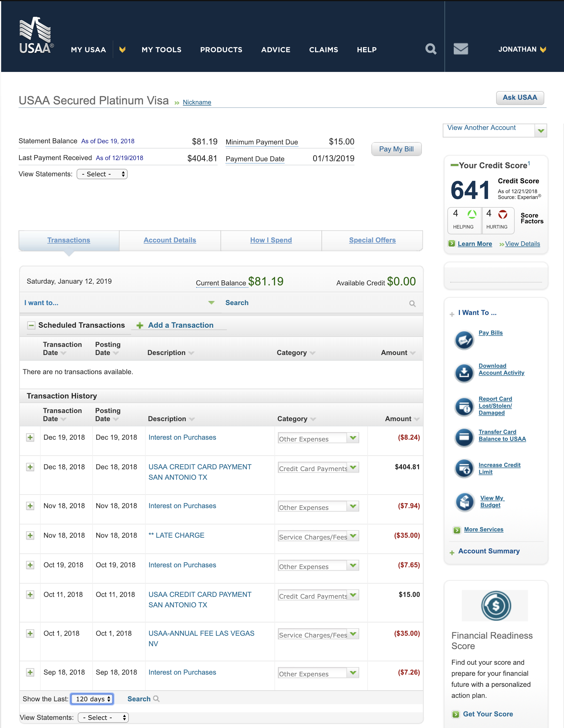564x728 pixels.
Task: Click the Ask USAA button
Action: tap(520, 98)
